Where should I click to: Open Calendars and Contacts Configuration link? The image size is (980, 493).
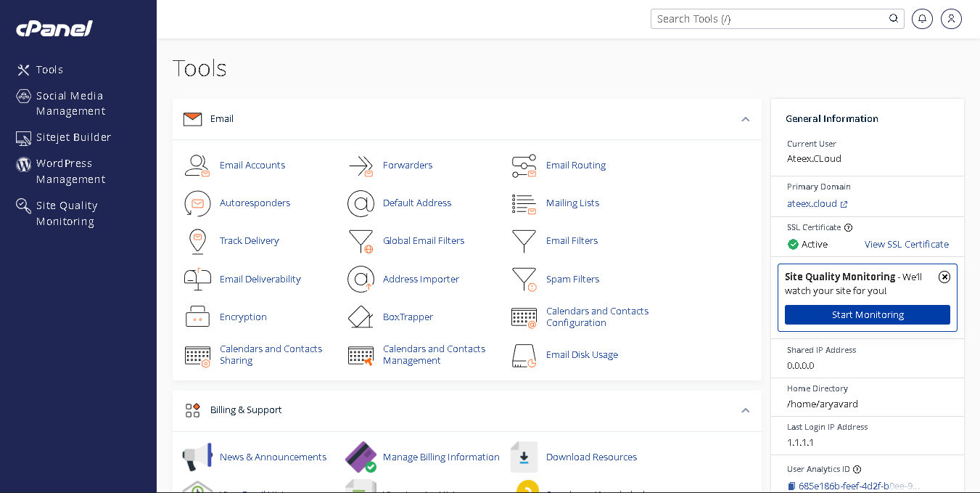[597, 317]
